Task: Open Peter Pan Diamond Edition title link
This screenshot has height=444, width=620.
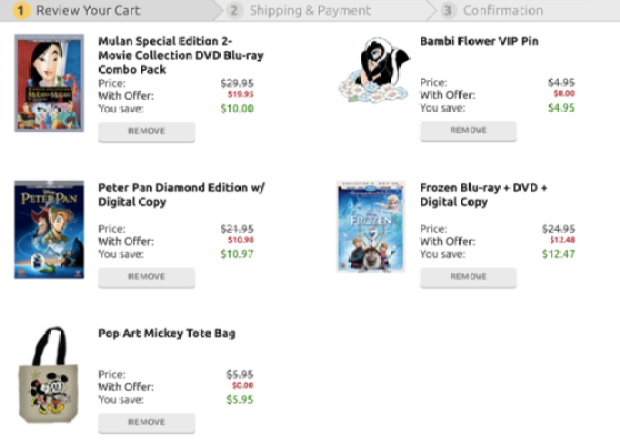Action: pyautogui.click(x=181, y=195)
